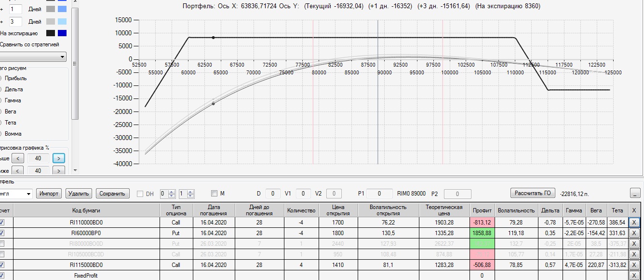
Task: Click the left arrow beside the lower 40 field
Action: point(17,171)
